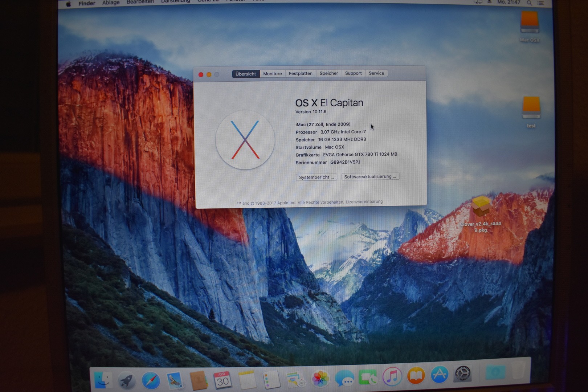Open the Apple menu
Image resolution: width=588 pixels, height=392 pixels.
[69, 4]
